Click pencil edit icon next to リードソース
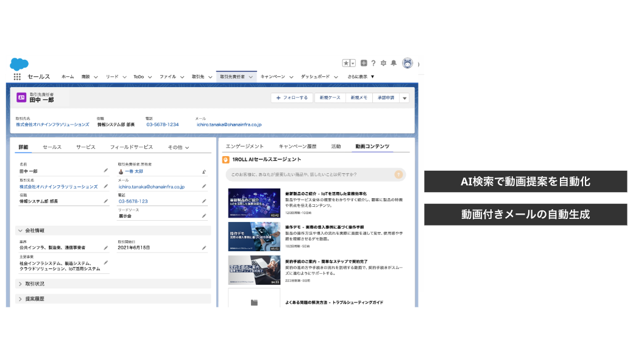 204,216
